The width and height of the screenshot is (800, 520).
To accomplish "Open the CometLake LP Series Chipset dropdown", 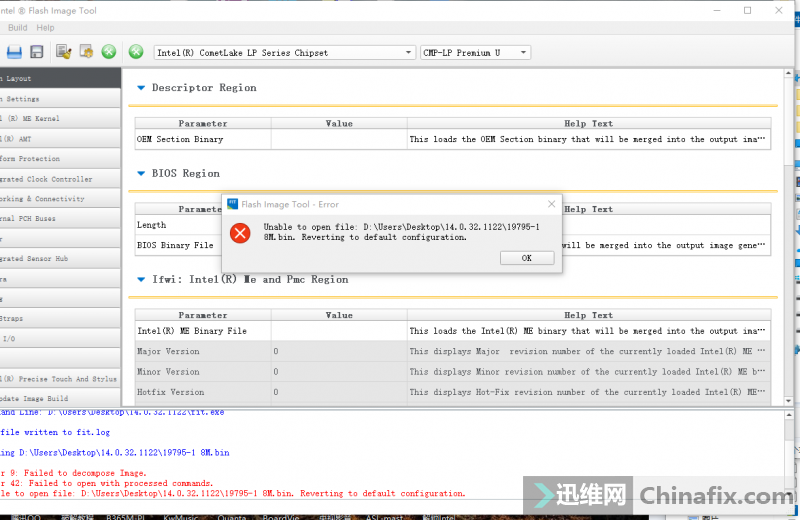I will 284,53.
